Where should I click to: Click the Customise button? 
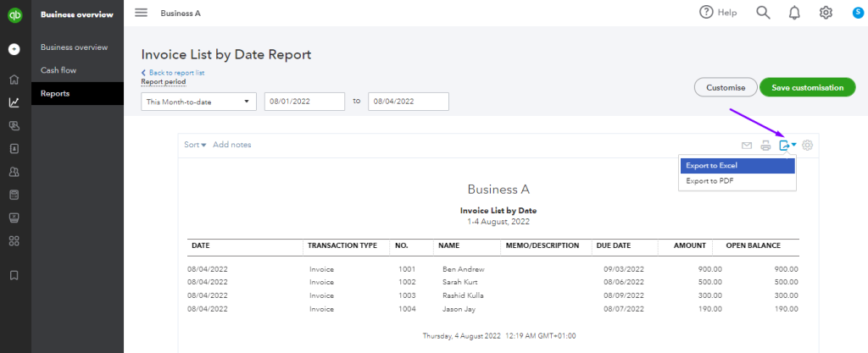725,87
